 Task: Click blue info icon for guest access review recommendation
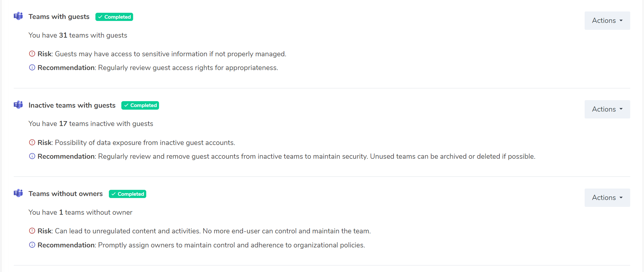[x=32, y=67]
